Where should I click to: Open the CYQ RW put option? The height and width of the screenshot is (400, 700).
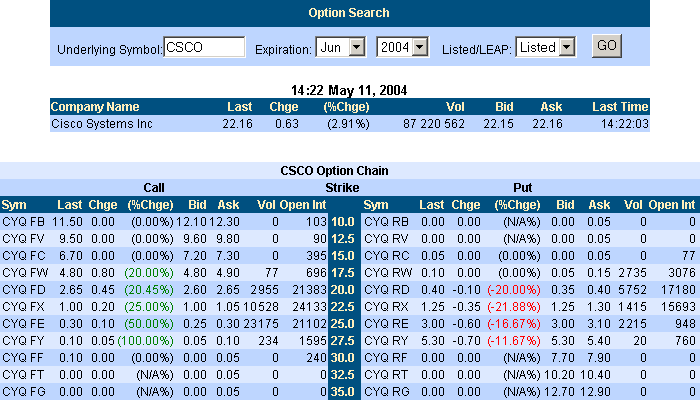[387, 272]
